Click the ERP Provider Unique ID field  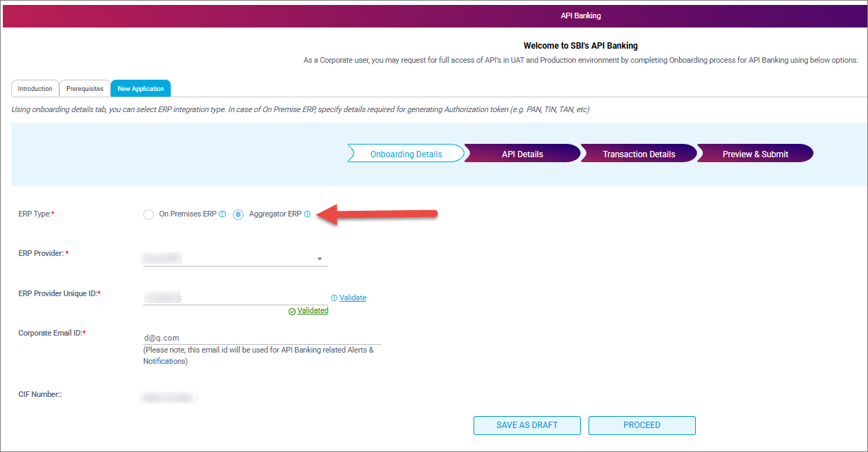point(235,298)
